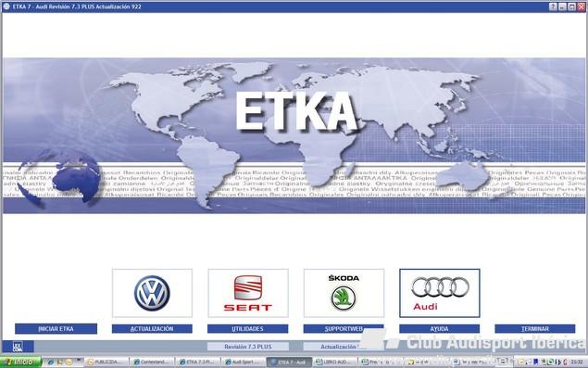Image resolution: width=588 pixels, height=368 pixels.
Task: Select the Volkswagen brand logo
Action: pos(152,293)
